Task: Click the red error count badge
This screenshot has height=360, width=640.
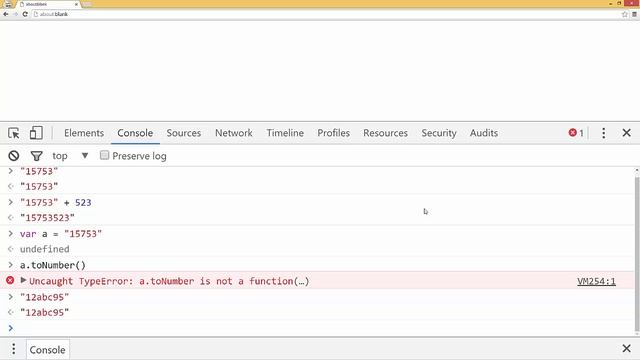Action: tap(576, 133)
